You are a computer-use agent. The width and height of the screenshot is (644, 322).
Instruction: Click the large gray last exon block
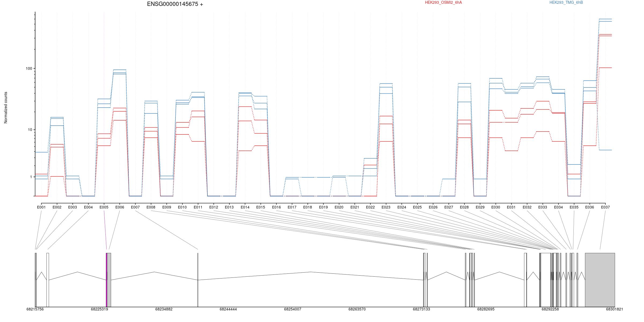point(600,280)
